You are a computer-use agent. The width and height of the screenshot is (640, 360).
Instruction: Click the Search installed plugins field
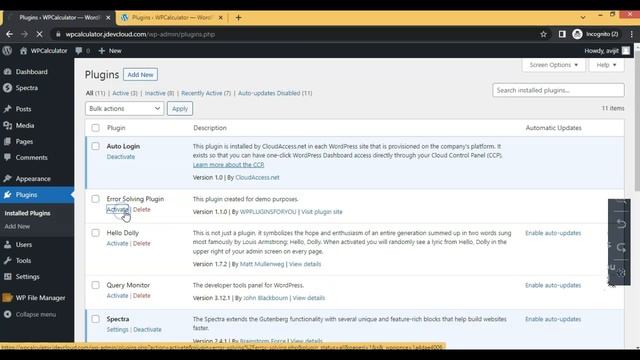[x=558, y=90]
